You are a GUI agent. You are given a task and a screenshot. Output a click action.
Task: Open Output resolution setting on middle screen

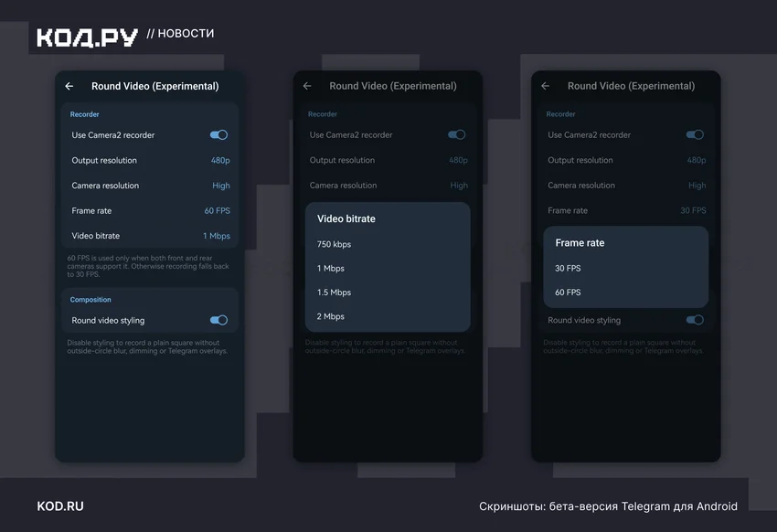(x=388, y=161)
